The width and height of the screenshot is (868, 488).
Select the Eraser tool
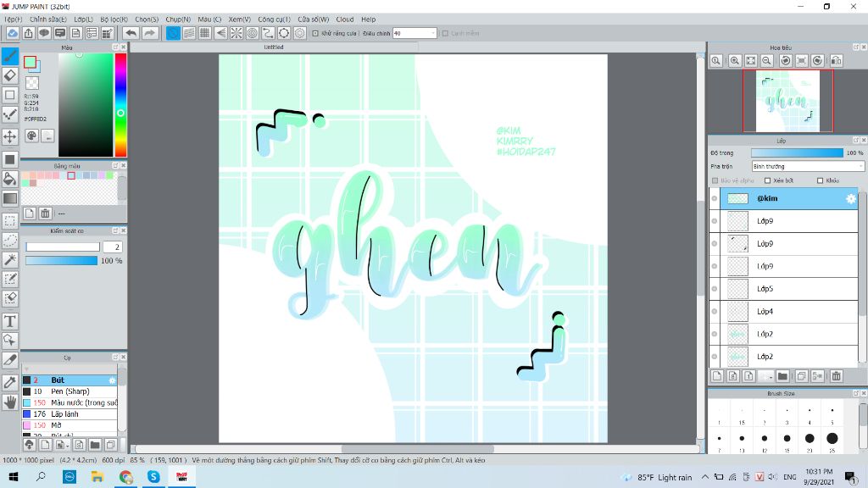[10, 75]
